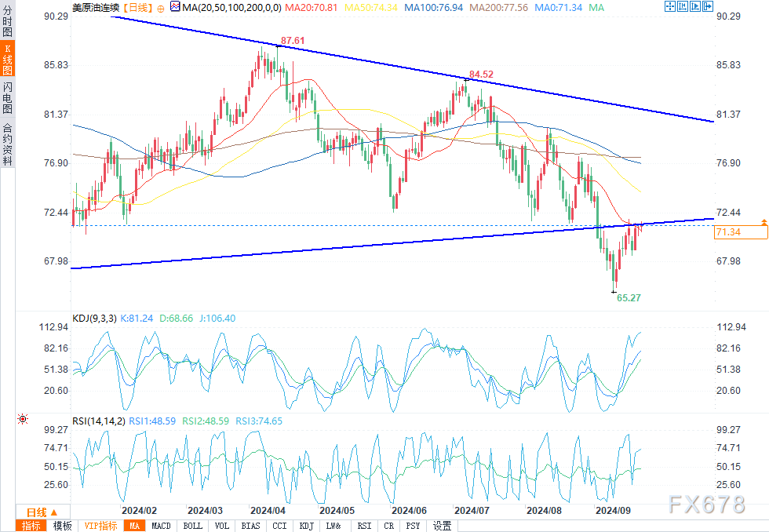
Task: Toggle the BOLL indicator
Action: tap(192, 527)
